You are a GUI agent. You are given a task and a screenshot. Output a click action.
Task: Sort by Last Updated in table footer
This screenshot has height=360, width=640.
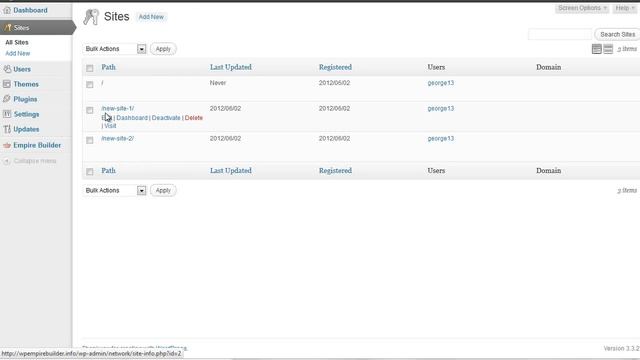point(231,171)
